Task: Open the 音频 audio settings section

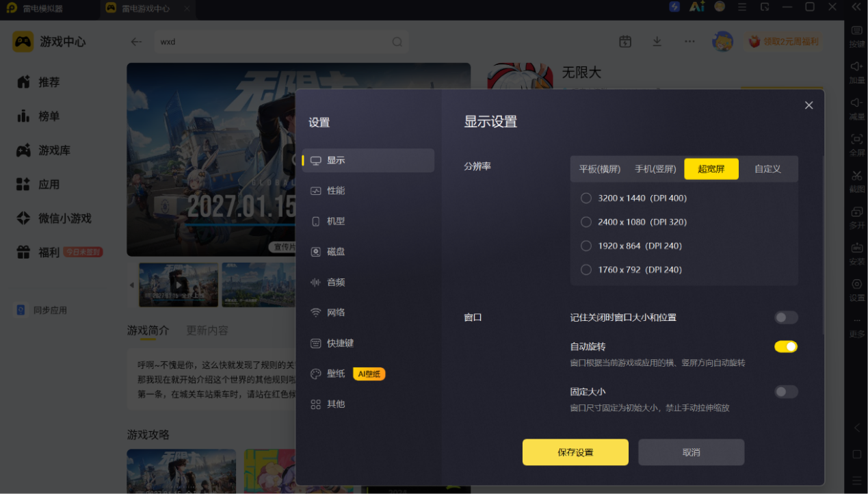Action: pyautogui.click(x=368, y=282)
